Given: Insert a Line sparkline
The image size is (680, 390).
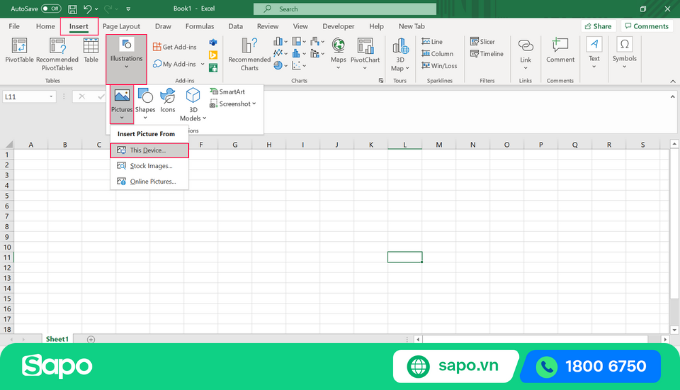Looking at the screenshot, I should point(432,42).
